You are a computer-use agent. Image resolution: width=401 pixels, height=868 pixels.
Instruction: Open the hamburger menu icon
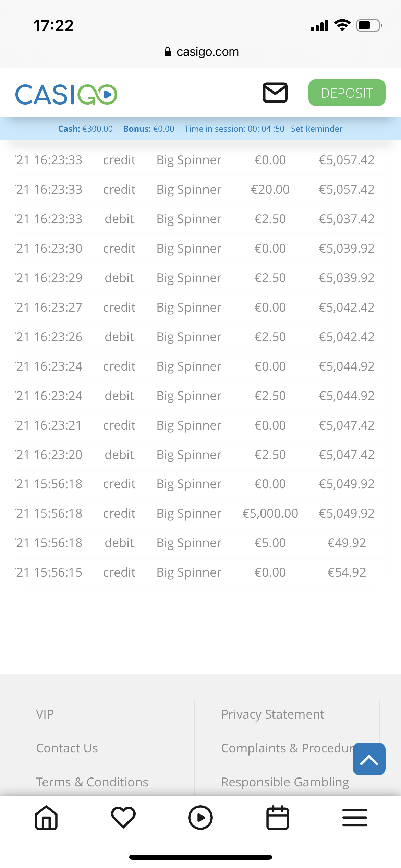click(x=355, y=818)
